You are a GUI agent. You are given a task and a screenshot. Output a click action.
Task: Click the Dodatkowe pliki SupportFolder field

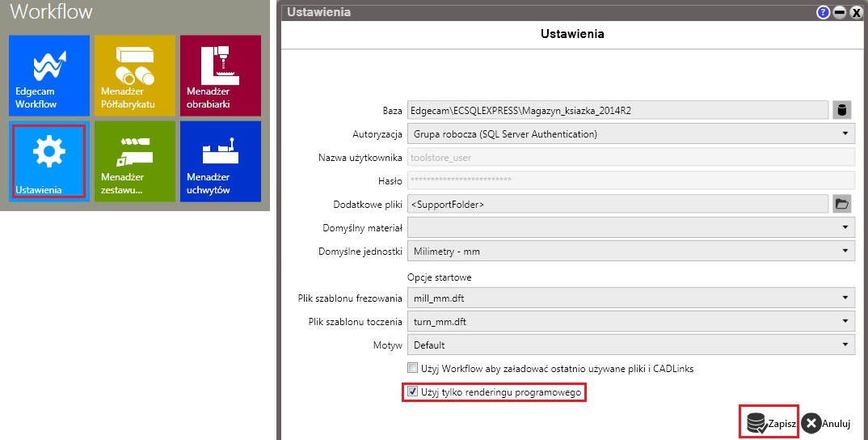click(x=617, y=204)
